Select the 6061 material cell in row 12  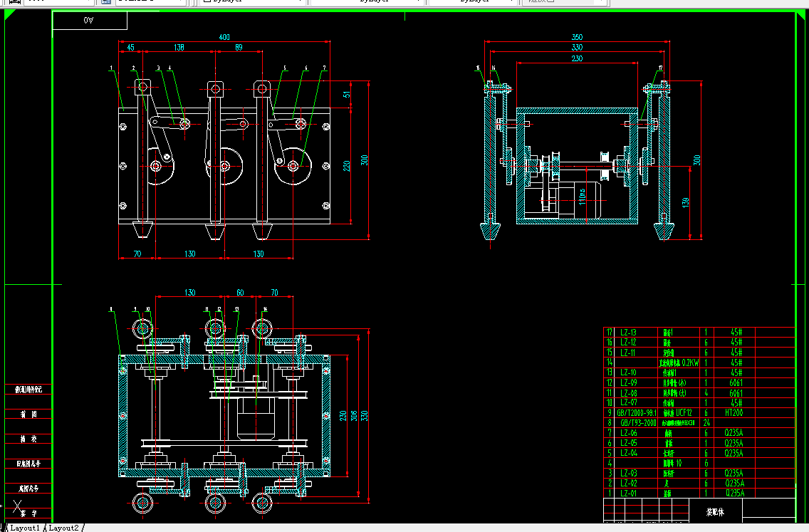point(736,383)
